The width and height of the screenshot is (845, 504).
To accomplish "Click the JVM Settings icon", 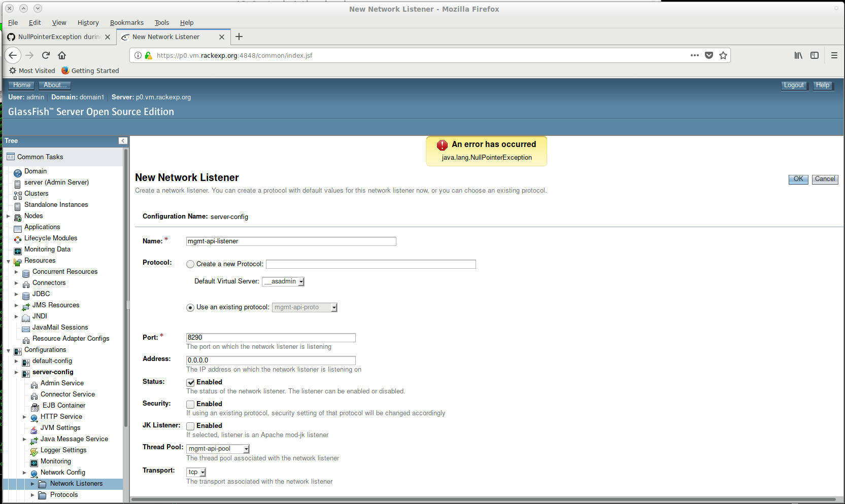I will [34, 429].
